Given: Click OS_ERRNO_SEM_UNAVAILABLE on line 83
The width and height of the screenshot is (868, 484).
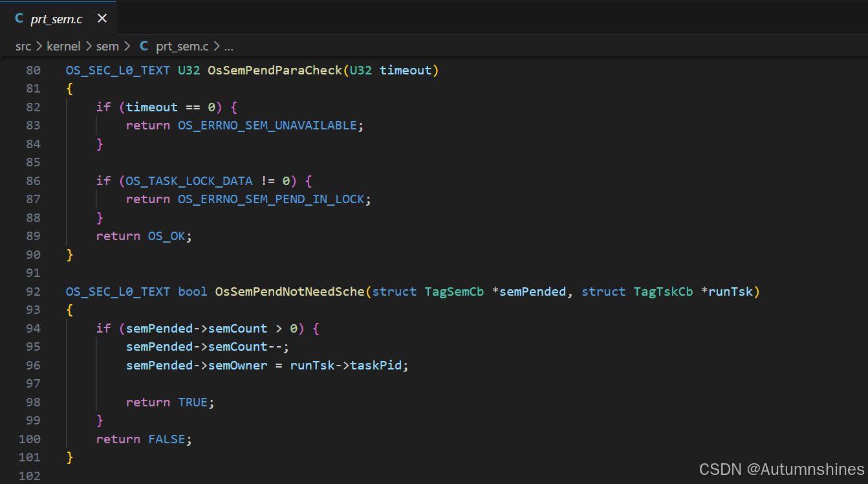Looking at the screenshot, I should 267,125.
